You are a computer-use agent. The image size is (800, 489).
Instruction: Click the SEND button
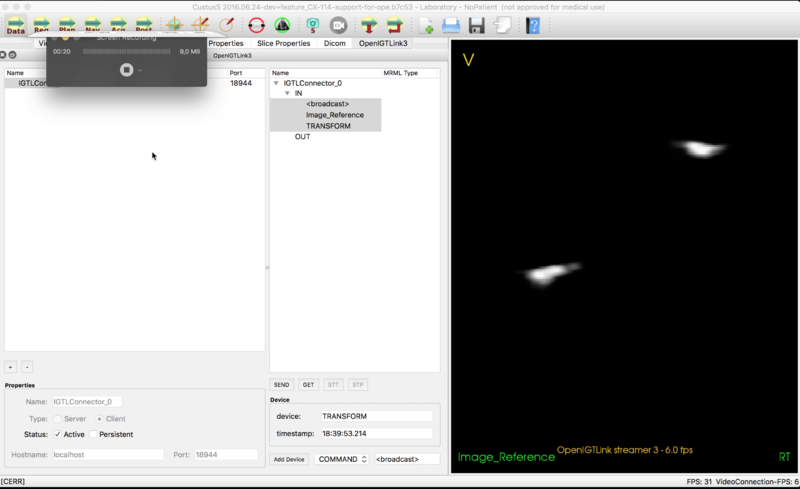[x=282, y=384]
